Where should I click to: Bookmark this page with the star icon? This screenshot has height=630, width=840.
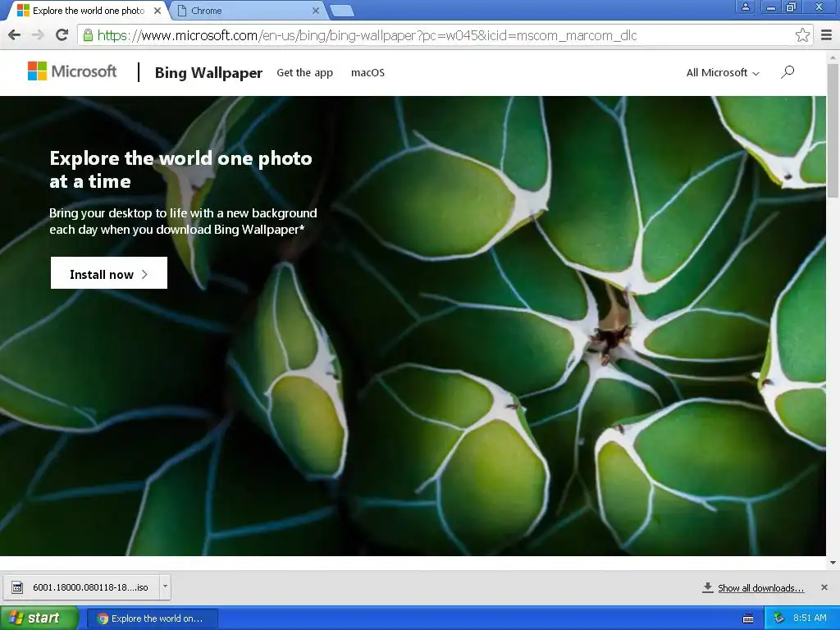802,35
